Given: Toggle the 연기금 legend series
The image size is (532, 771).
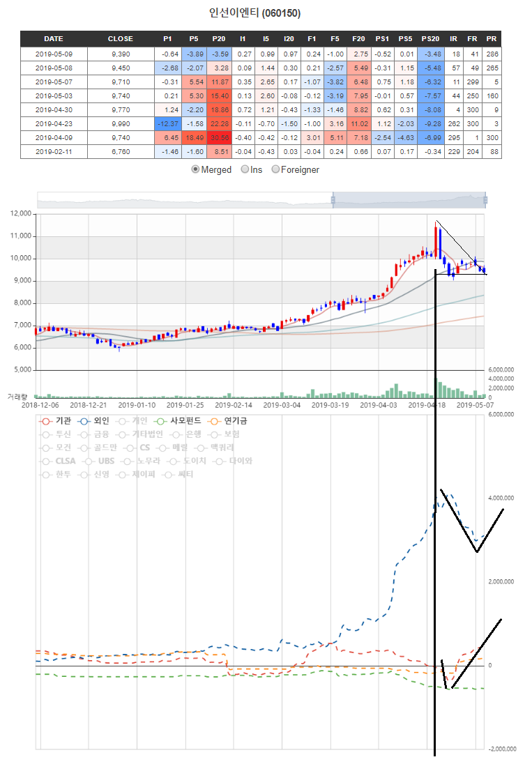Looking at the screenshot, I should [227, 421].
